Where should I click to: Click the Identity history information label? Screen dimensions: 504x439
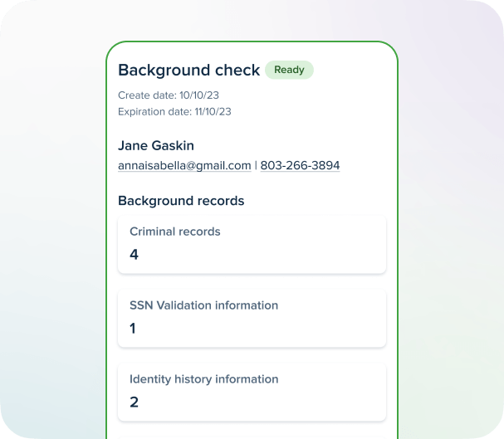click(x=203, y=379)
